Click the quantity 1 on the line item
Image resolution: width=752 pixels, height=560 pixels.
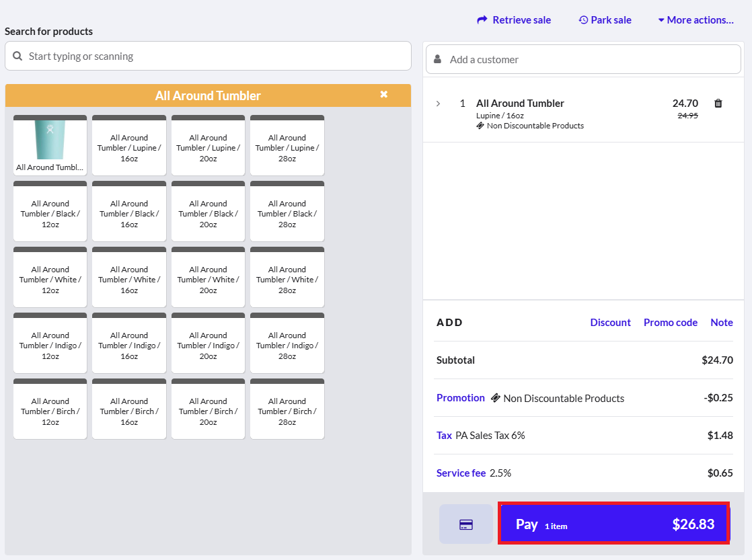click(x=462, y=103)
